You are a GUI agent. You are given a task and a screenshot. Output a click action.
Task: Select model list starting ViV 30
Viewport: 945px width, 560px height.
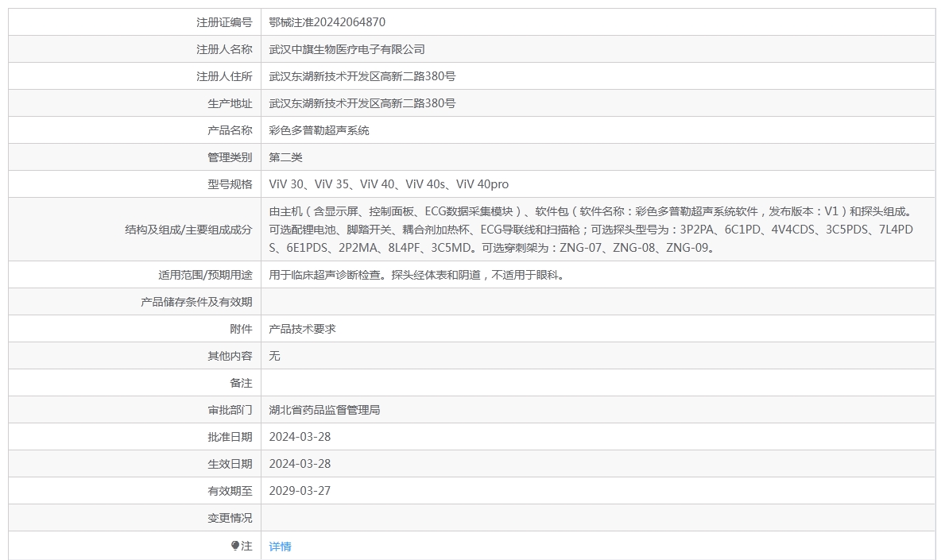click(x=389, y=184)
